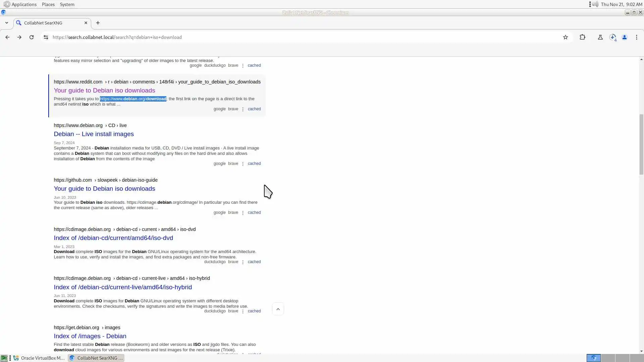Open Index of /debian-cd/current/amd64/iso-dvd result
Viewport: 644px width, 362px height.
pos(113,238)
